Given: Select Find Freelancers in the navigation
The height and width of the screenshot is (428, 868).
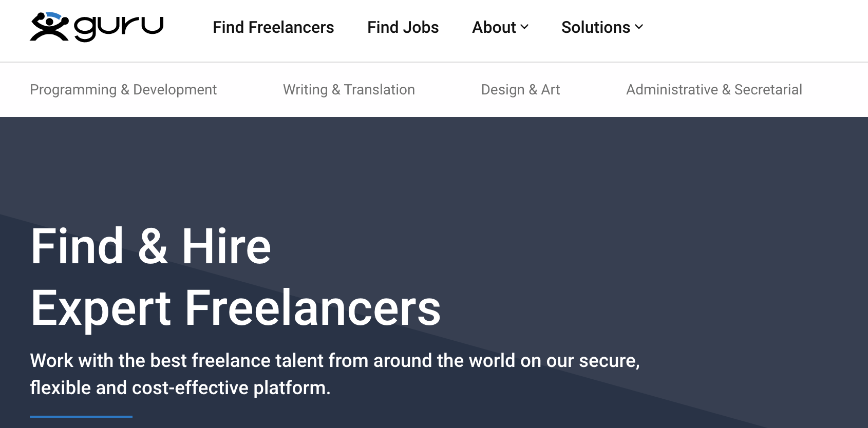Looking at the screenshot, I should [x=273, y=28].
